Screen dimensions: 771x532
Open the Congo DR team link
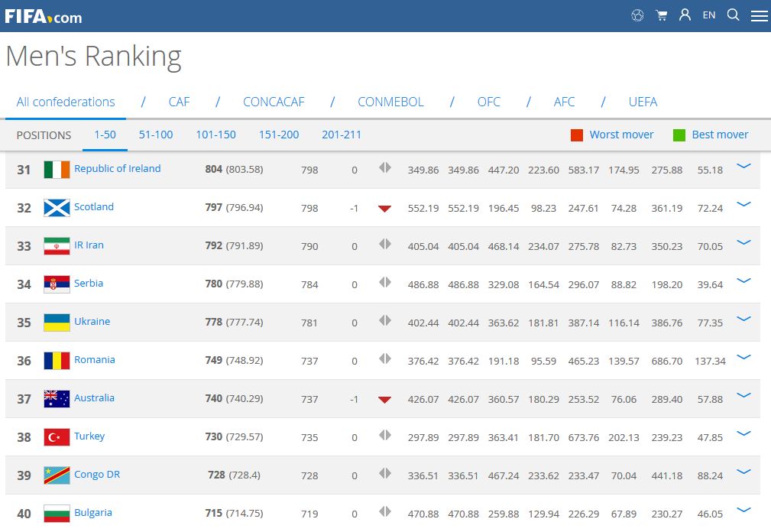97,474
